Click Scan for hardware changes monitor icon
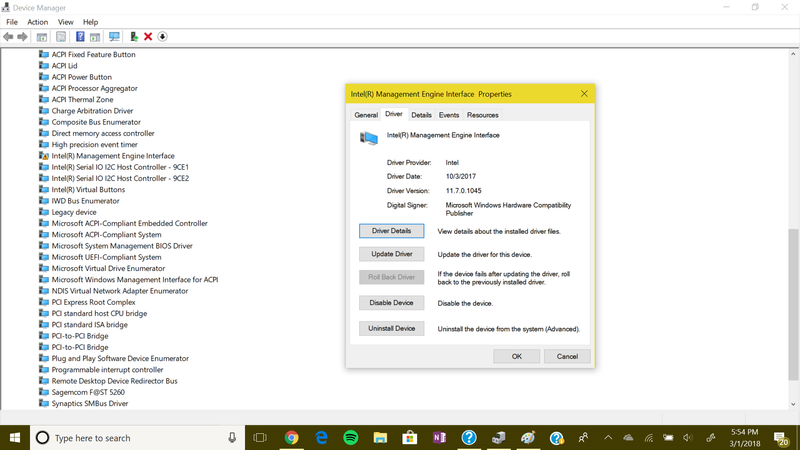This screenshot has width=800, height=450. pyautogui.click(x=114, y=37)
